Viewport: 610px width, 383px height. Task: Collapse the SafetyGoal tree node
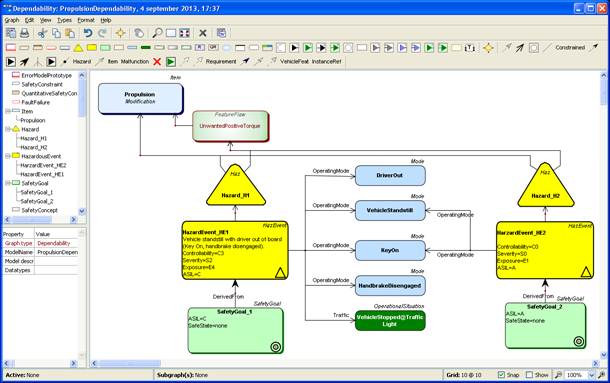click(x=8, y=183)
